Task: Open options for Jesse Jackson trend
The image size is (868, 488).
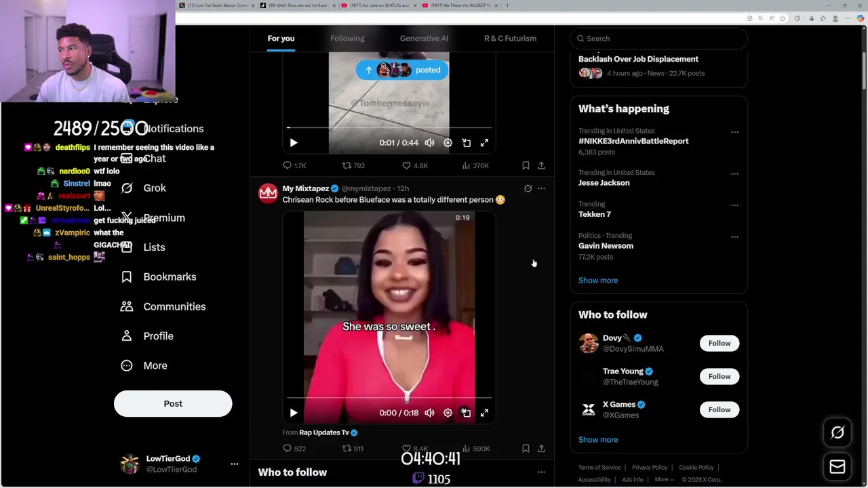Action: [734, 174]
